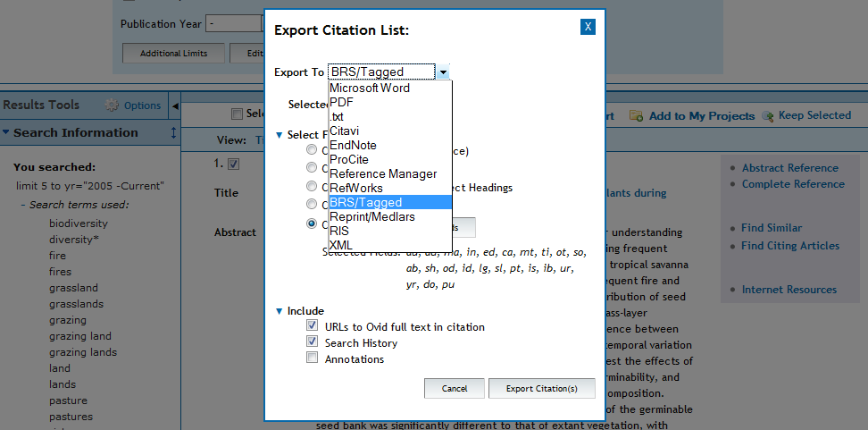Open Find Citing Articles link
Viewport: 868px width, 430px height.
pos(790,246)
